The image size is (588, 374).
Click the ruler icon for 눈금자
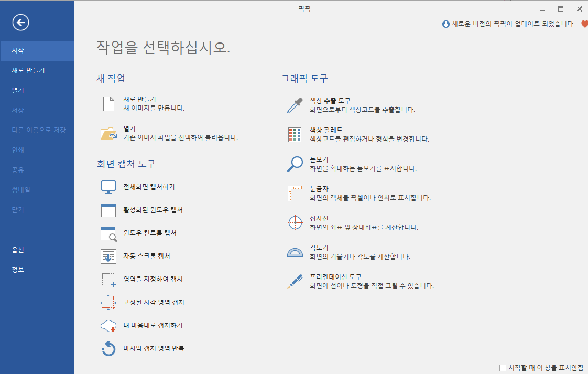[x=295, y=194]
